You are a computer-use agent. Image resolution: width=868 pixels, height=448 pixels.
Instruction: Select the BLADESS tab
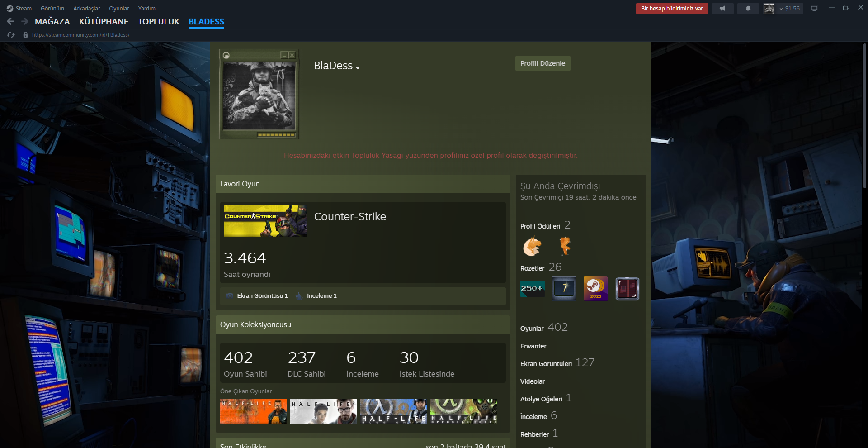(x=206, y=22)
